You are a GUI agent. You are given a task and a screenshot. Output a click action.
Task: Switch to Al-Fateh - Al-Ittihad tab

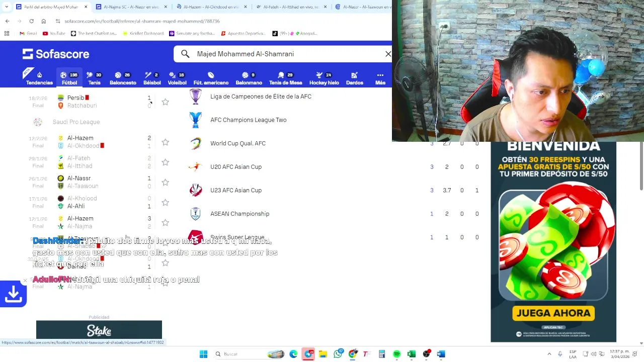(292, 7)
